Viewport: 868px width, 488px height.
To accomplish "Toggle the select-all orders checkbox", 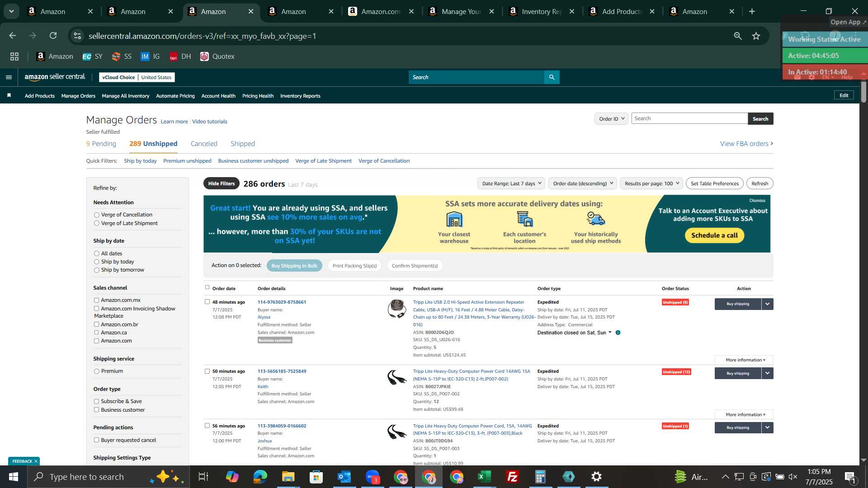I will 207,287.
